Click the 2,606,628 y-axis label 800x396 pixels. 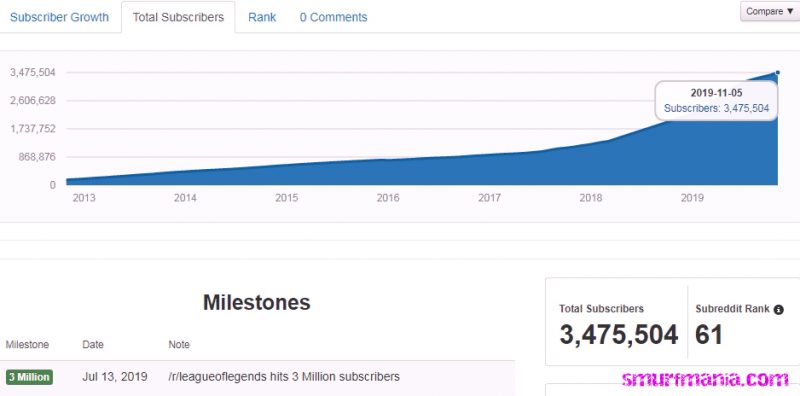tap(33, 101)
